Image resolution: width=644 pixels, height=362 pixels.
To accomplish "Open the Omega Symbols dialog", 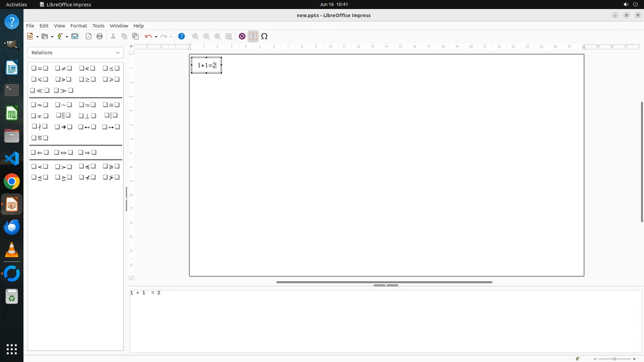I will pos(264,37).
